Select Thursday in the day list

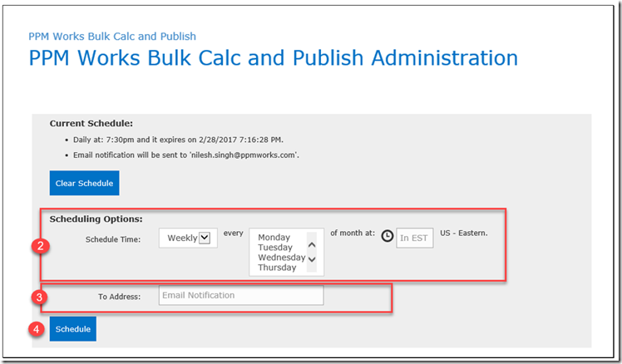(x=277, y=268)
